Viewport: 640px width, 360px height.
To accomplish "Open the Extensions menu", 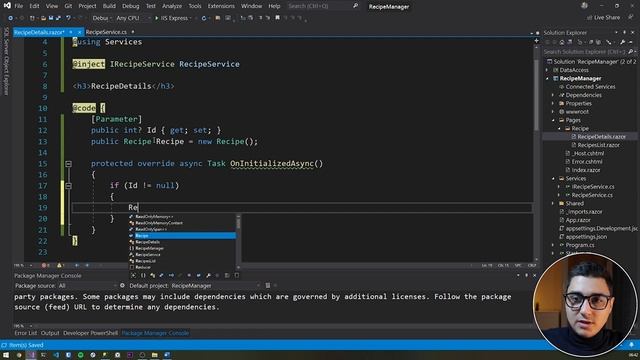I will click(x=221, y=6).
